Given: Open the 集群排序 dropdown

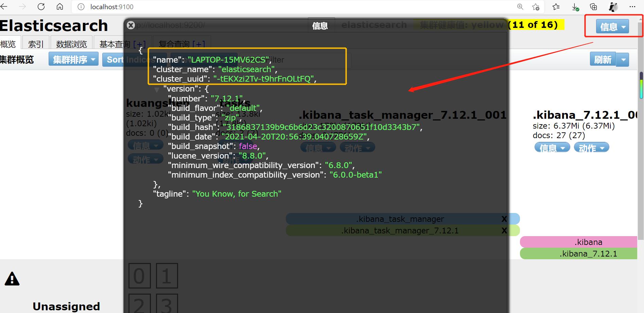Looking at the screenshot, I should point(73,59).
